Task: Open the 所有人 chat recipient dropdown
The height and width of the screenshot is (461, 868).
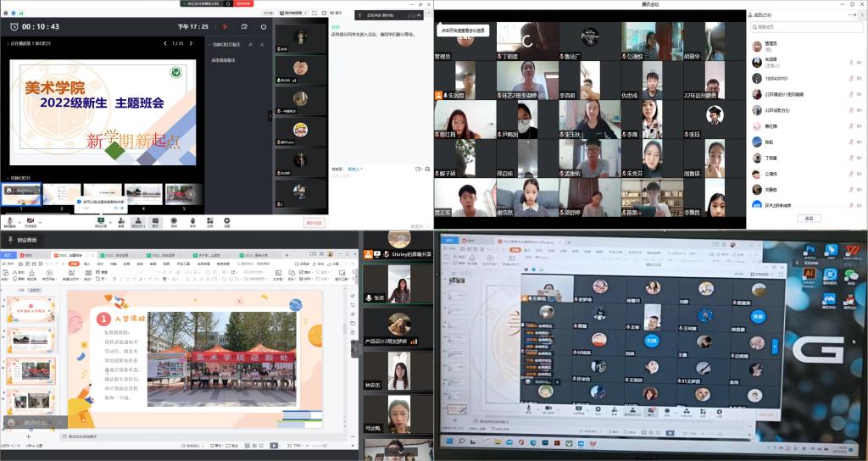Action: 354,169
